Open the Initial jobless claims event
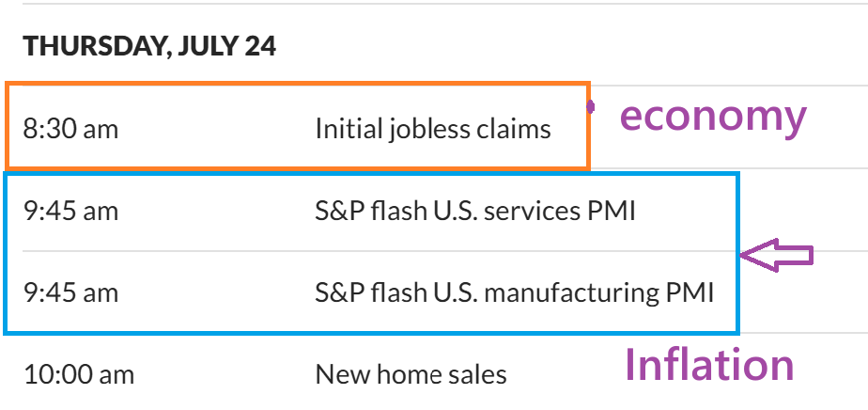Viewport: 868px width, 410px height. (433, 129)
